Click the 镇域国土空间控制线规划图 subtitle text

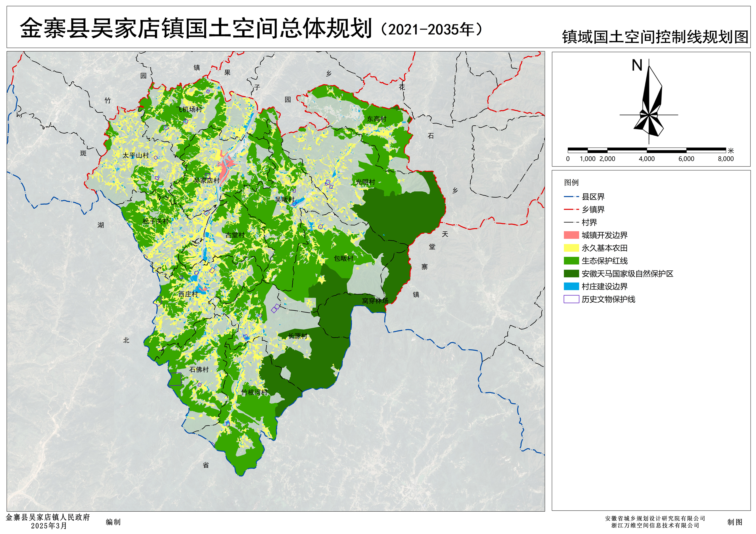click(655, 37)
